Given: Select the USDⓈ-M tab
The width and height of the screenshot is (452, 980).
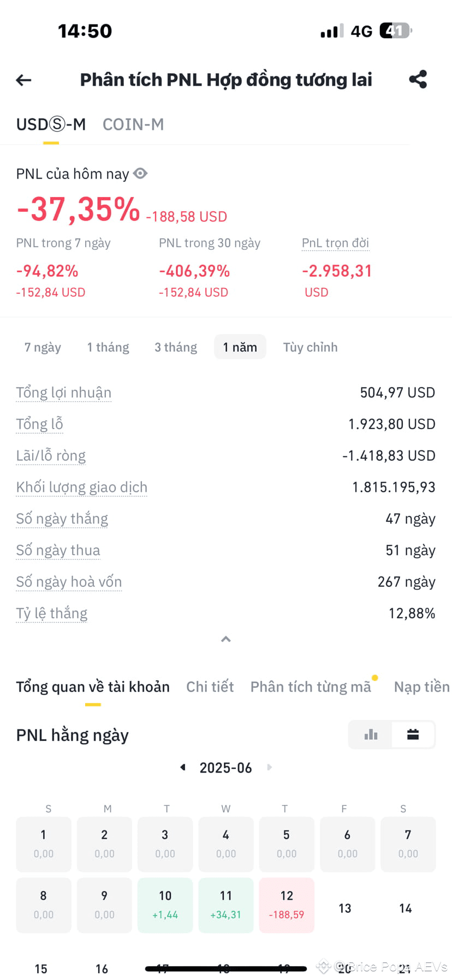Looking at the screenshot, I should tap(51, 124).
